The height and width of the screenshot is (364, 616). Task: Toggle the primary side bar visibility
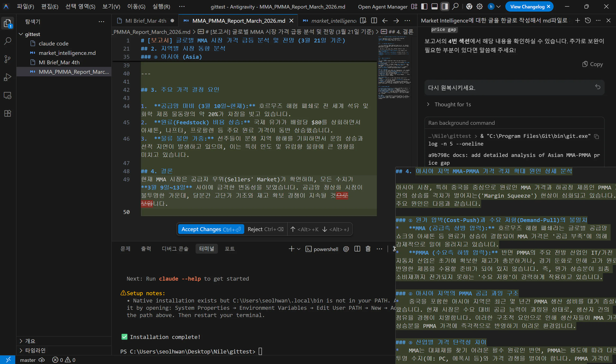(x=424, y=7)
